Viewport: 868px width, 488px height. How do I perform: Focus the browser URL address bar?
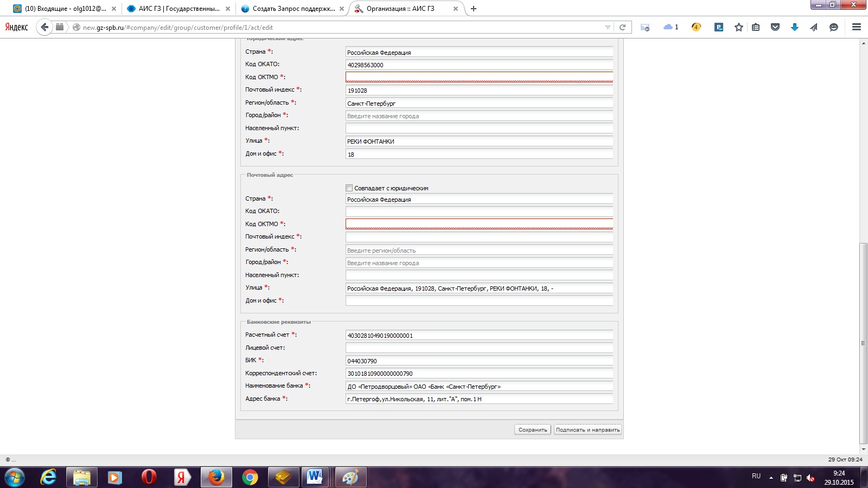342,28
